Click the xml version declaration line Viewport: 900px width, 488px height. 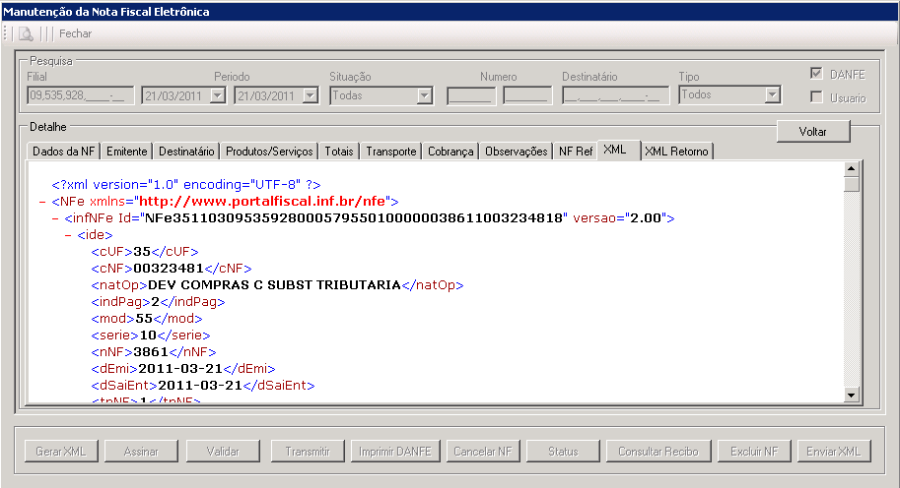(x=186, y=185)
